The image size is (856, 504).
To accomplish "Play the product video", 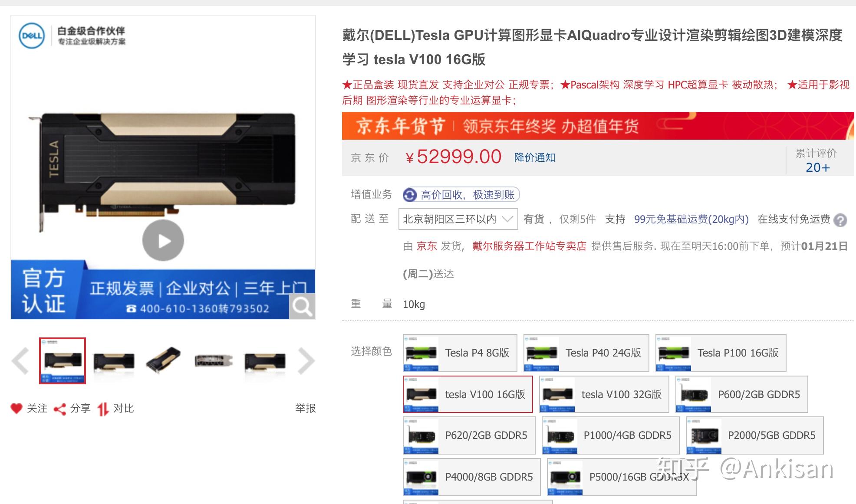I will [163, 240].
